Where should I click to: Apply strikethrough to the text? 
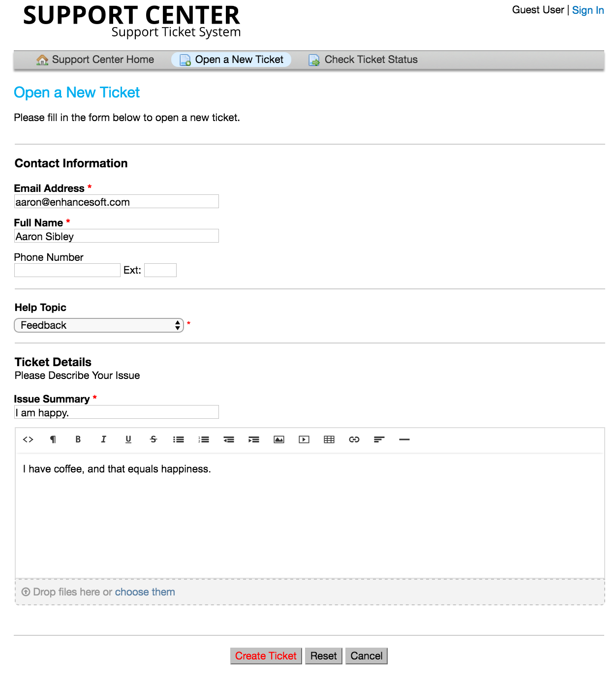coord(154,439)
